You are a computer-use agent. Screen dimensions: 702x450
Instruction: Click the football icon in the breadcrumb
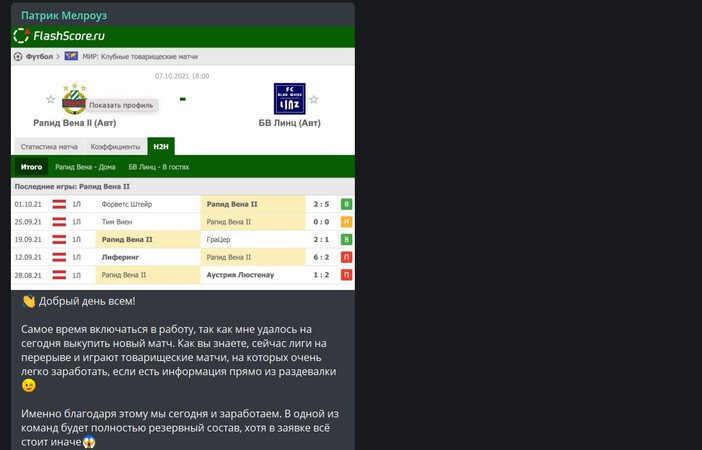(x=17, y=56)
